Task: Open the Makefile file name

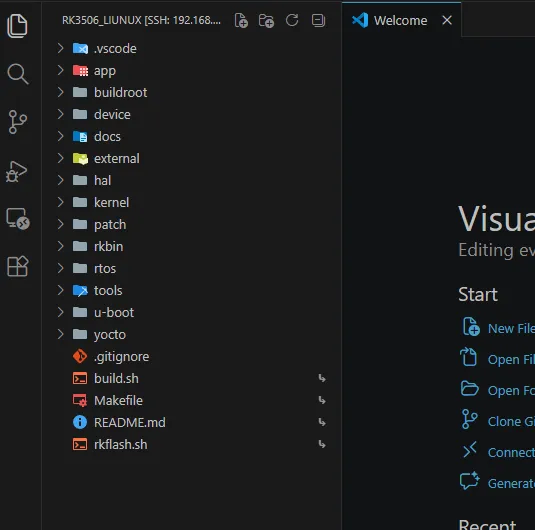Action: pyautogui.click(x=118, y=401)
